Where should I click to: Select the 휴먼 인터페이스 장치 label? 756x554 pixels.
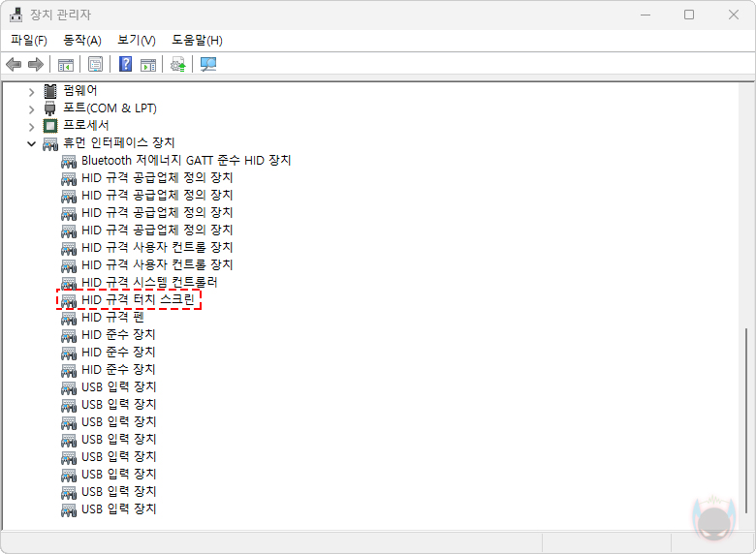[119, 143]
